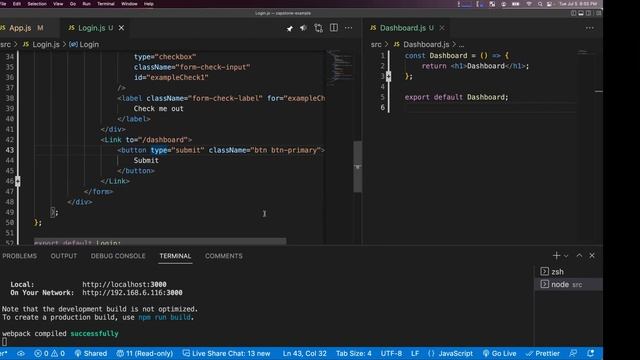Open the localhost:3000 link in terminal

pos(124,284)
